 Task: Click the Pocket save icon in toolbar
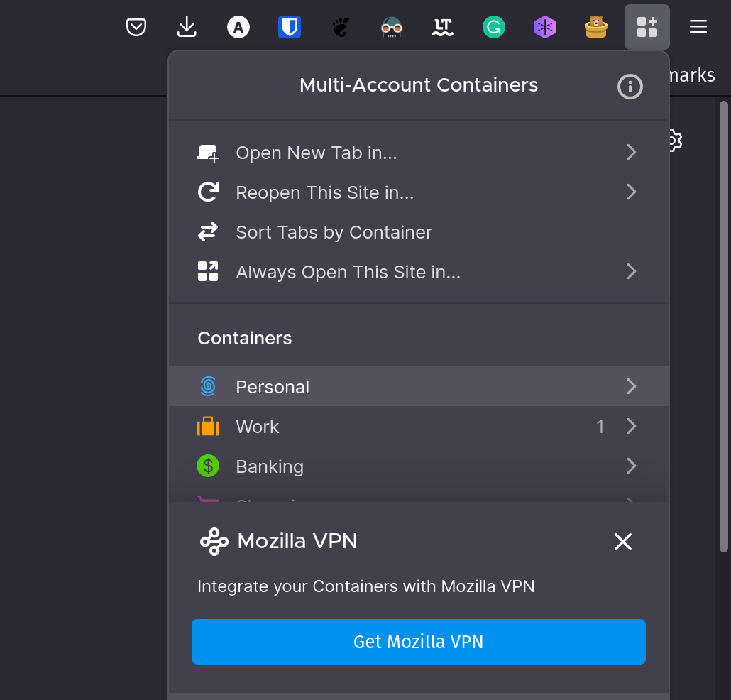pos(136,28)
